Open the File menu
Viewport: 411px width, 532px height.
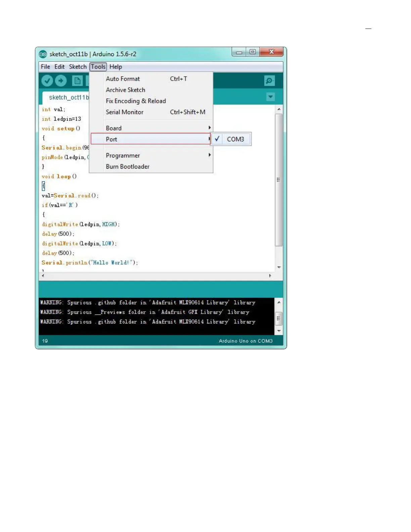point(45,67)
